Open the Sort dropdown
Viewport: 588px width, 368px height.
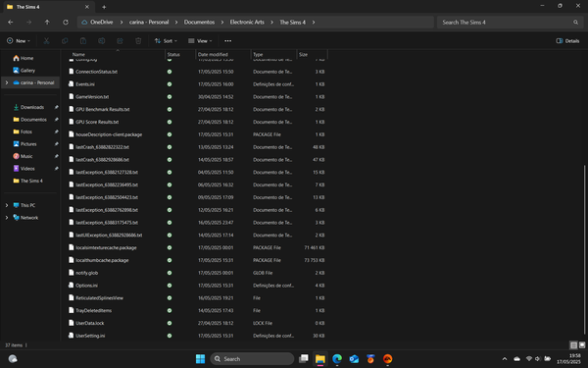coord(166,41)
